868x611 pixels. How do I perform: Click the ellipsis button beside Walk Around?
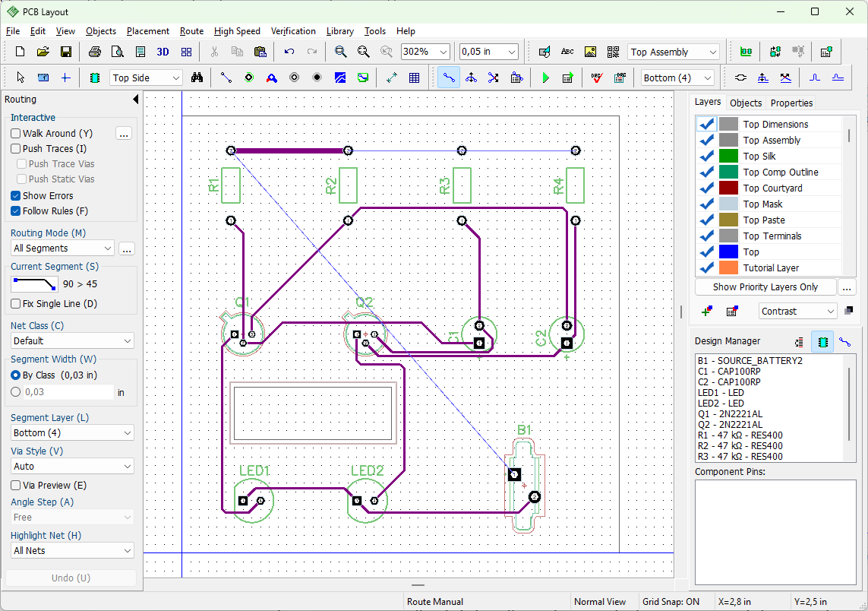pyautogui.click(x=124, y=134)
